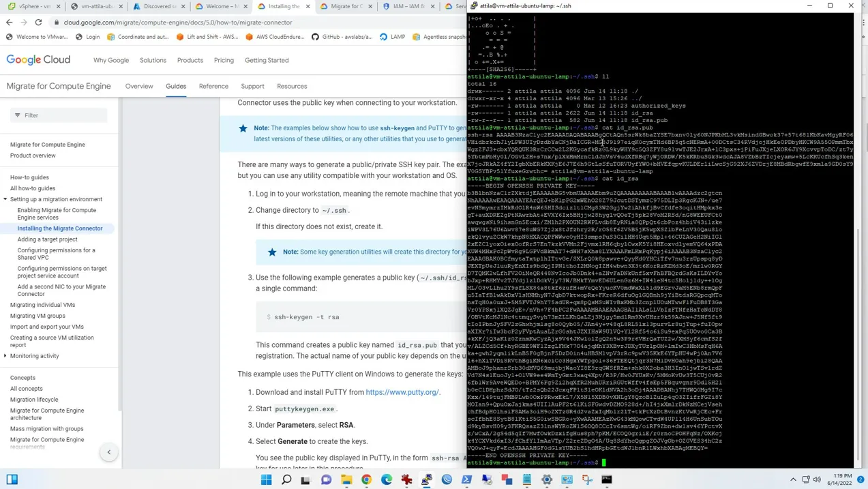Open the Snipping Tool on the taskbar
This screenshot has height=489, width=868.
[x=587, y=479]
